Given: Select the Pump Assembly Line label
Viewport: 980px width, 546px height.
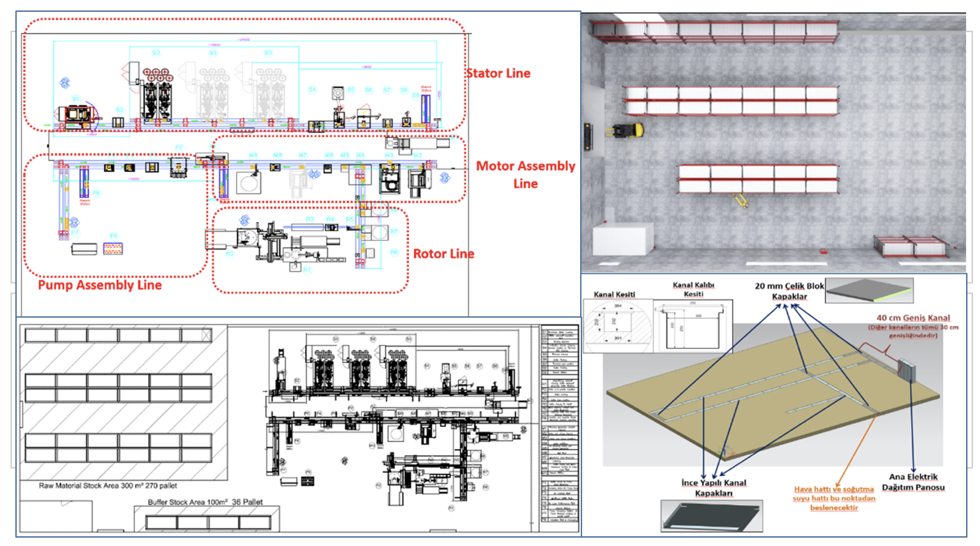Looking at the screenshot, I should click(100, 285).
